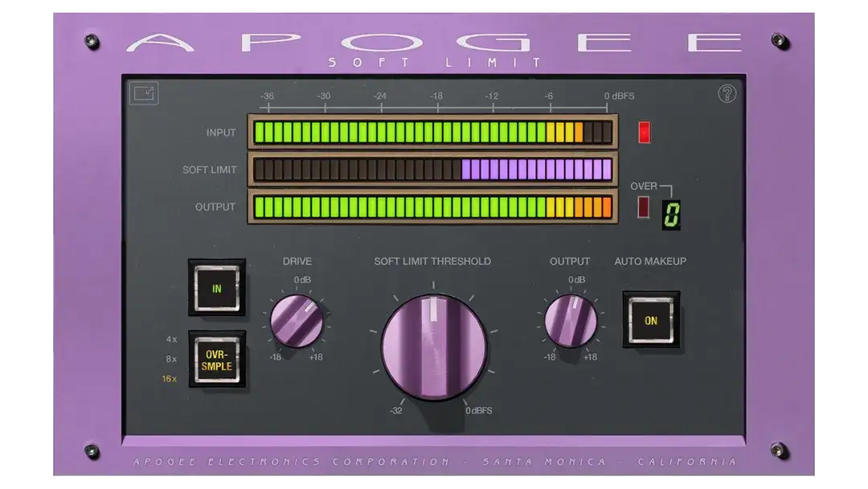Click the DRIVE label

[x=297, y=261]
